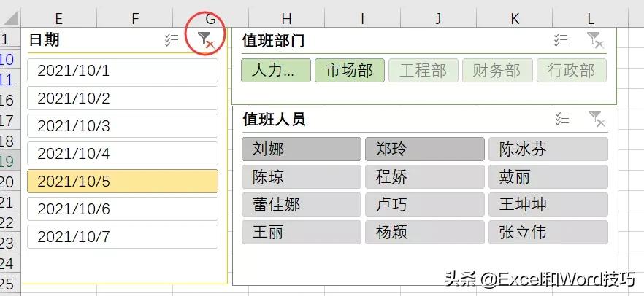Pick 杨颖 from the staff list
Screen dimensions: 644x296
pyautogui.click(x=425, y=233)
